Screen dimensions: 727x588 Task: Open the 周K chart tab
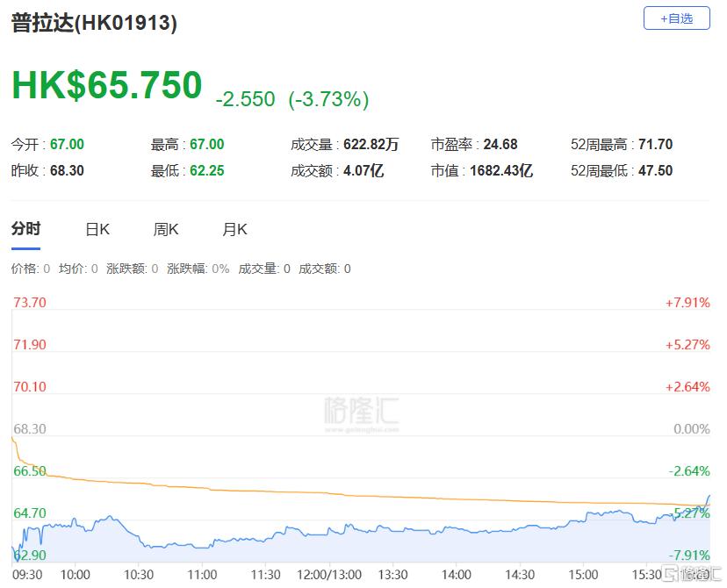pyautogui.click(x=166, y=229)
